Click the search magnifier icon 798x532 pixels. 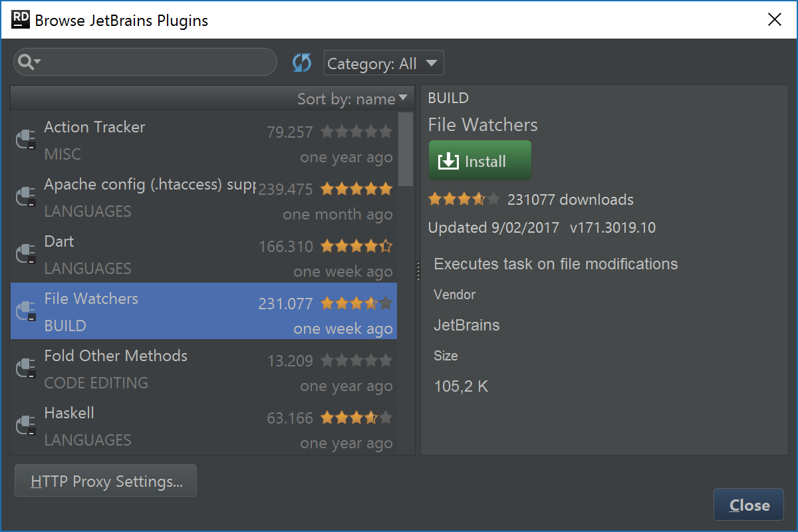[x=29, y=63]
